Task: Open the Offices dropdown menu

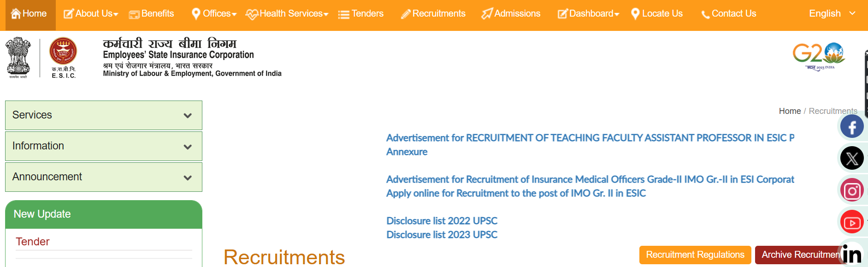Action: click(214, 14)
